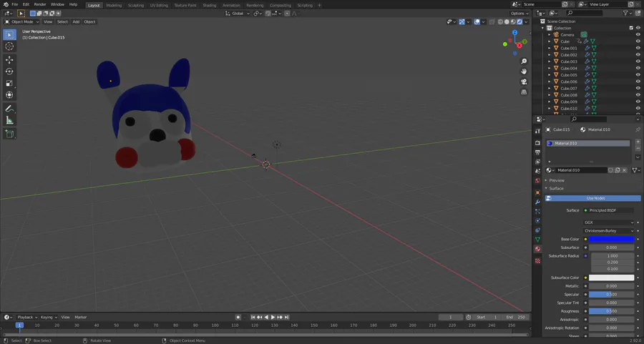Open the Playback dropdown
The height and width of the screenshot is (344, 644).
pos(27,318)
